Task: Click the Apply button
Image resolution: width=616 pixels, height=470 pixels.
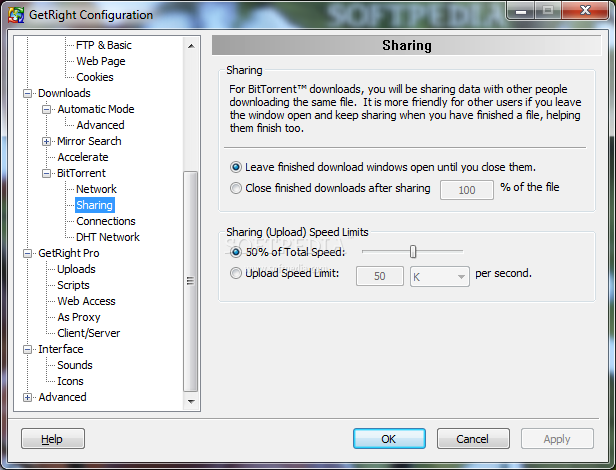Action: pos(557,439)
